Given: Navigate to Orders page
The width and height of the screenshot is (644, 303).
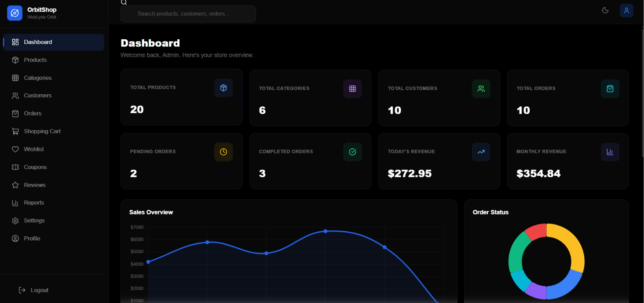Looking at the screenshot, I should tap(54, 113).
